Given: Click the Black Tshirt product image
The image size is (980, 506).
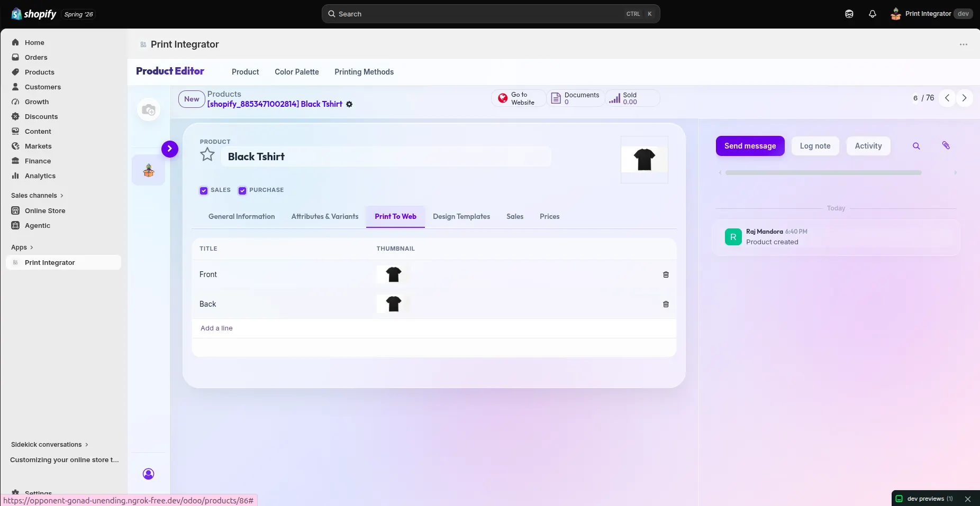Looking at the screenshot, I should 645,160.
